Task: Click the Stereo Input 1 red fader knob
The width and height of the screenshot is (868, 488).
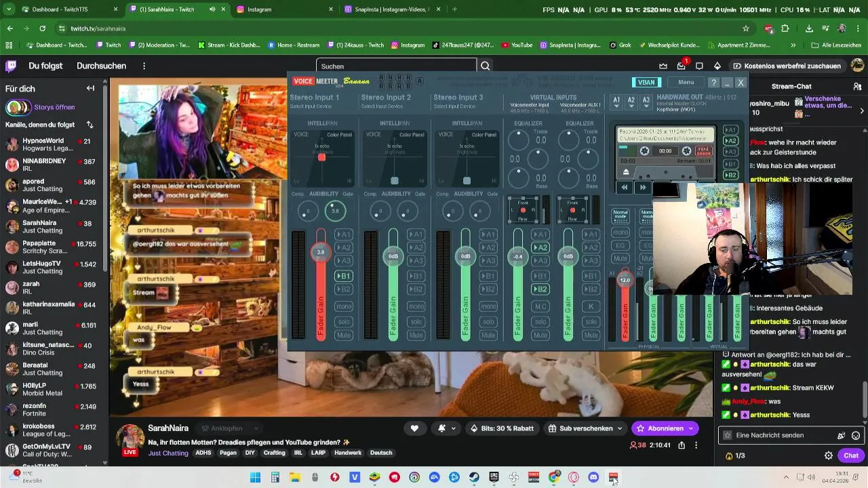Action: tap(321, 252)
